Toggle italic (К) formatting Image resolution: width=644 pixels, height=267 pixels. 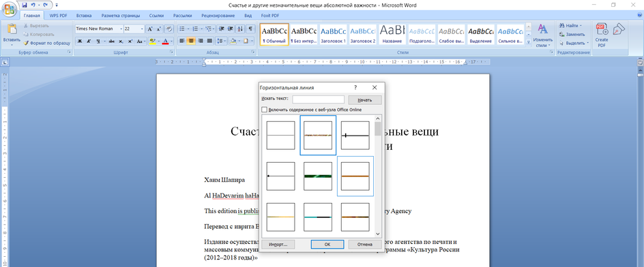[88, 41]
